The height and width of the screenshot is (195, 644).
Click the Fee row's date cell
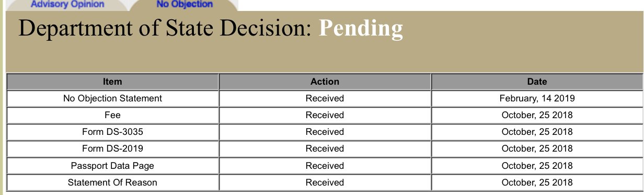tap(537, 115)
